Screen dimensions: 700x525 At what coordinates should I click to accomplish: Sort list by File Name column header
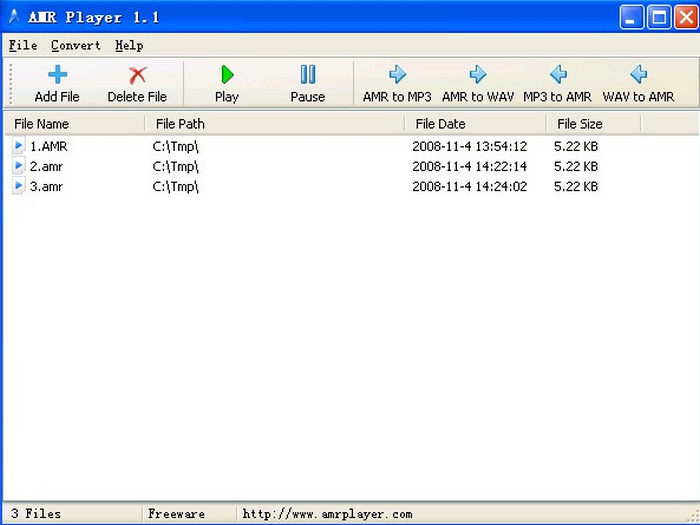(42, 124)
